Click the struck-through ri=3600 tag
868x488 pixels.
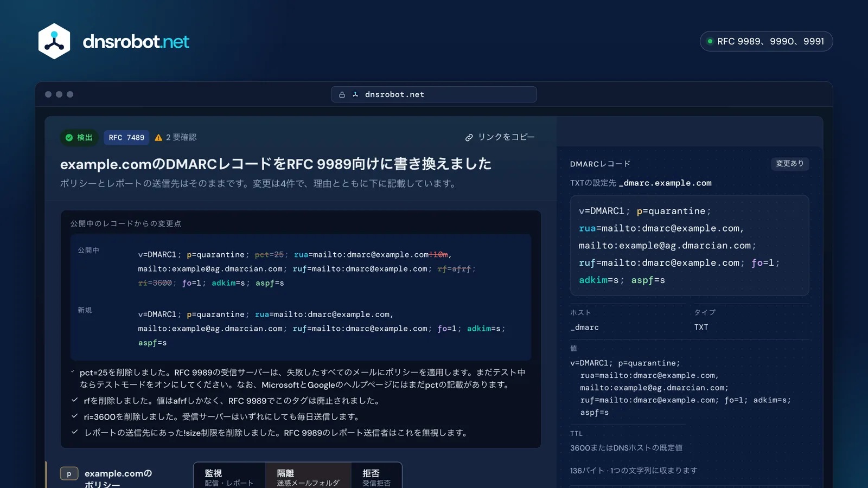[155, 283]
